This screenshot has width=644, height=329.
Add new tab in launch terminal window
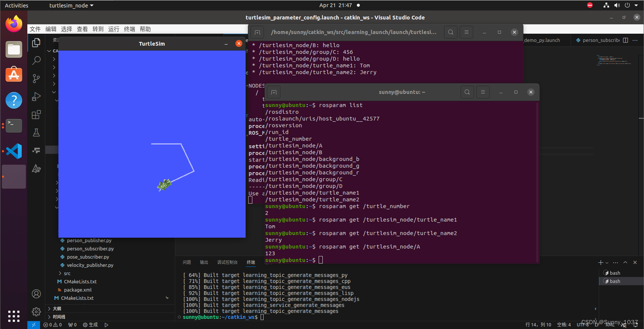point(257,33)
